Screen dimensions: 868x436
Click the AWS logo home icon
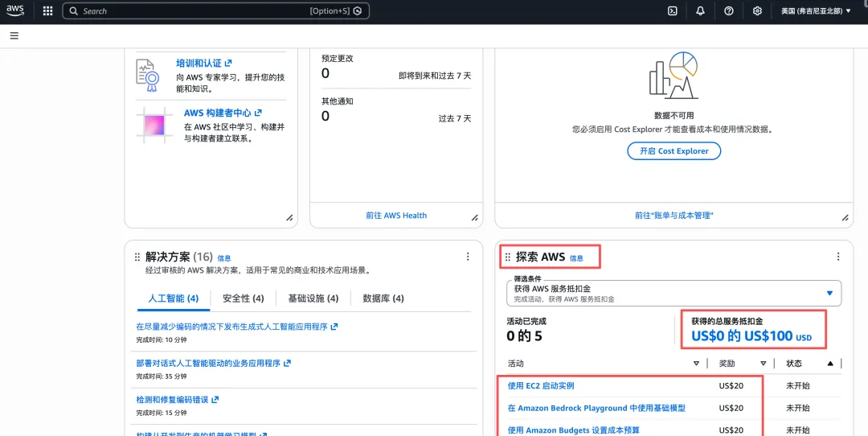(16, 11)
